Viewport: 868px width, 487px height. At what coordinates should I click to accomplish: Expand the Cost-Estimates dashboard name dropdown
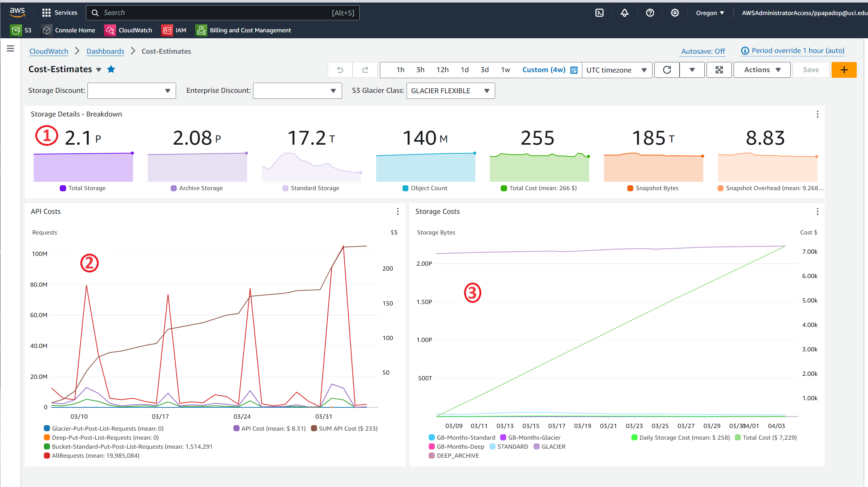(98, 70)
